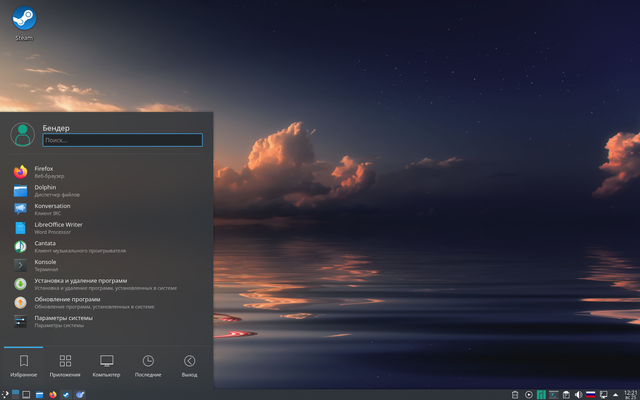This screenshot has width=640, height=400.
Task: Open the blue disc taskbar app
Action: (x=80, y=395)
